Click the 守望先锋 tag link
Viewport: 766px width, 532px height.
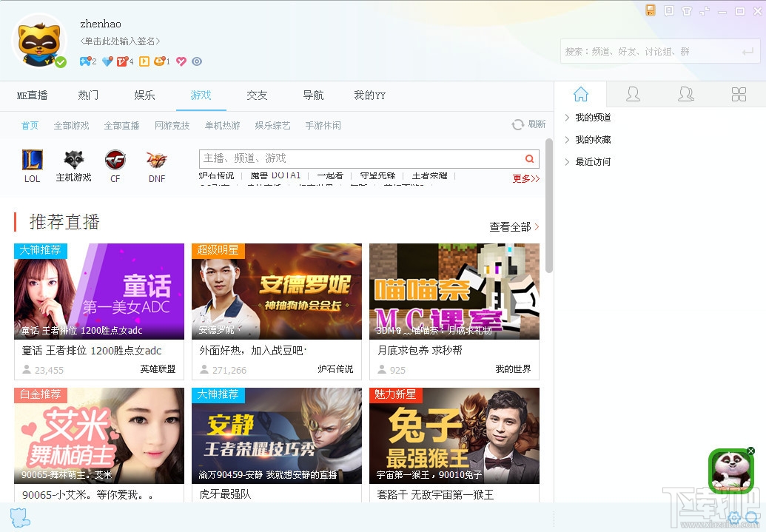click(377, 176)
